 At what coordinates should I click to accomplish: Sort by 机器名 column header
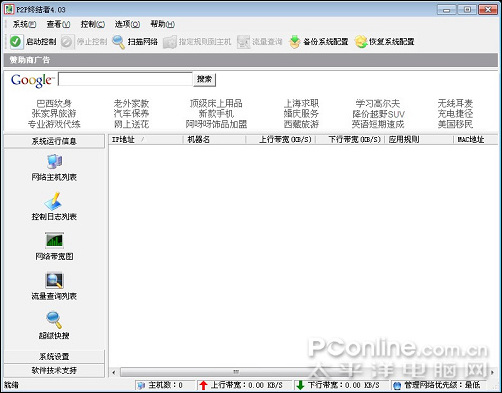pos(214,140)
